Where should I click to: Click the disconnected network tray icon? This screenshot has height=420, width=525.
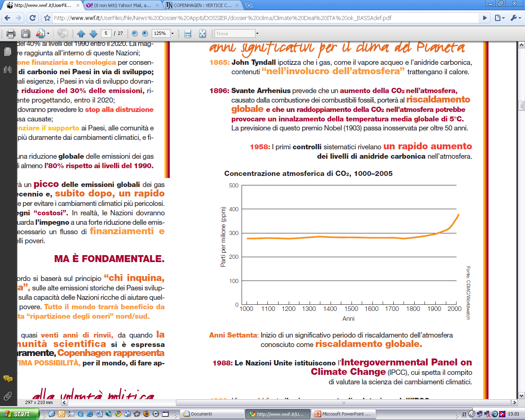click(487, 414)
